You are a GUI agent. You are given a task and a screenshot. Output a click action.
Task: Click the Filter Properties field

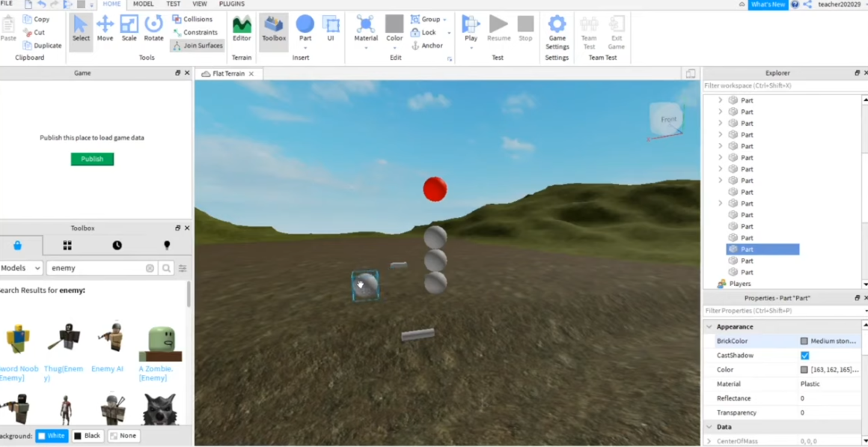[782, 311]
